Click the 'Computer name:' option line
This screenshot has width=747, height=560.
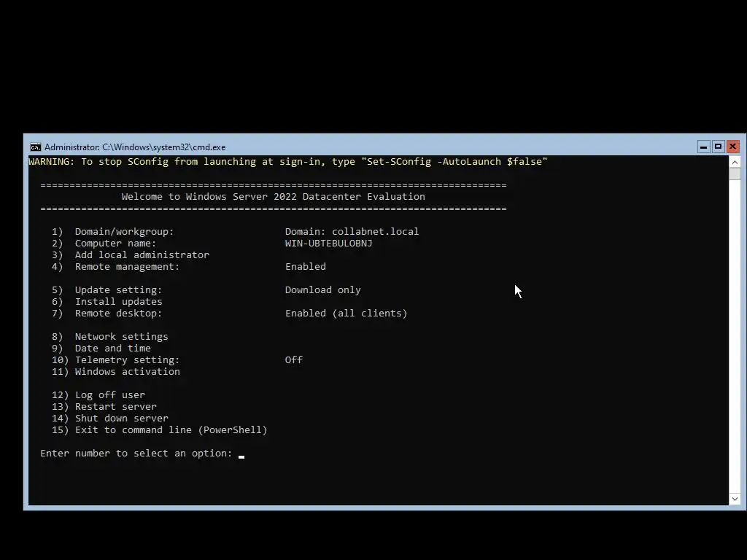tap(104, 244)
